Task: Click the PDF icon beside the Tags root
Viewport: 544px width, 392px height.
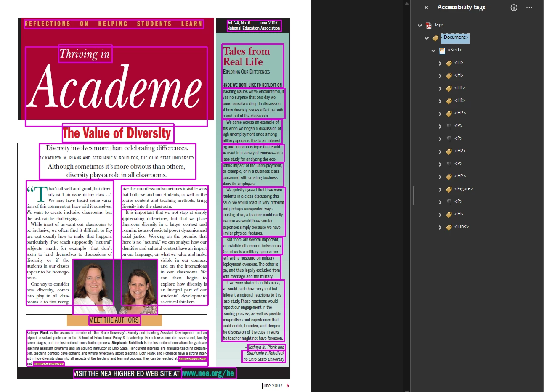Action: (429, 25)
